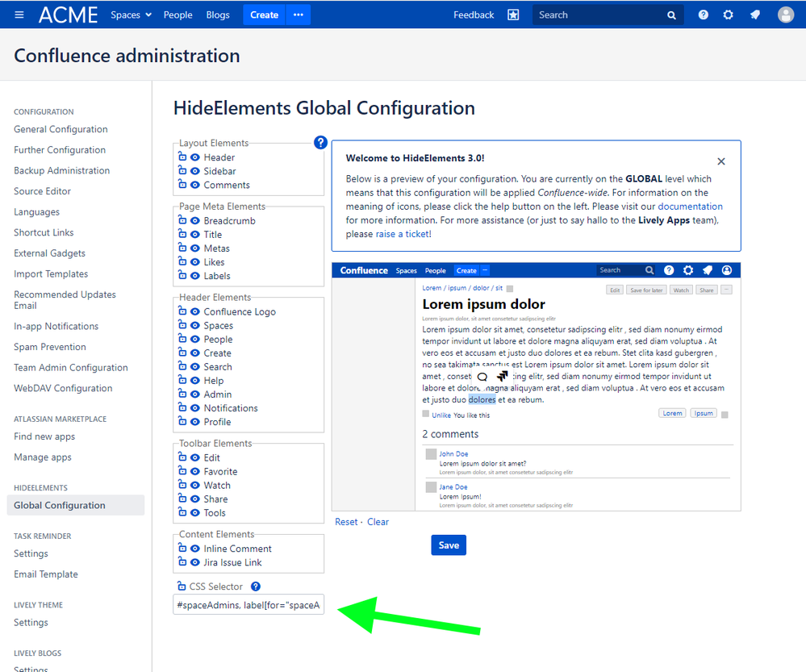This screenshot has width=806, height=672.
Task: Open the administration gear icon
Action: click(x=729, y=15)
